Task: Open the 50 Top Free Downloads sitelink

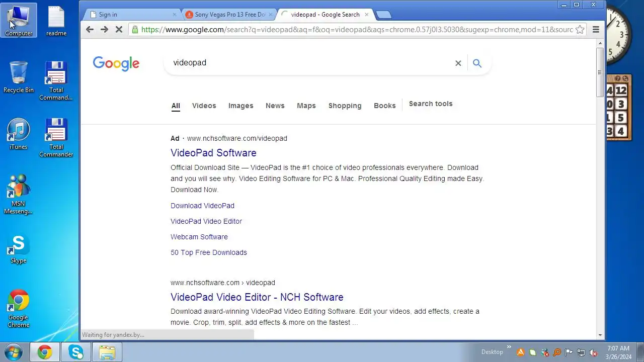Action: coord(209,252)
